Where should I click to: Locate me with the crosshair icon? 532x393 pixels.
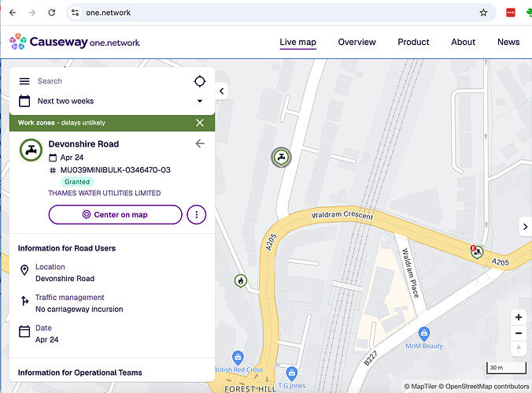click(200, 81)
